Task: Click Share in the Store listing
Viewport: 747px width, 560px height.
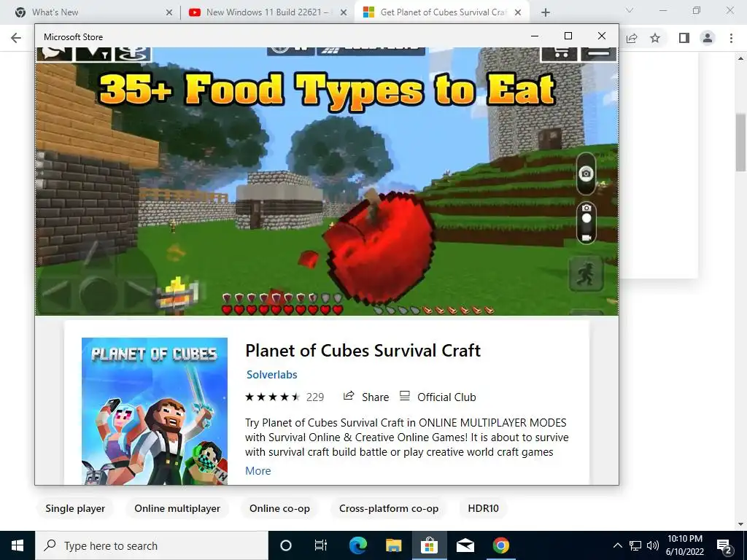Action: click(366, 397)
